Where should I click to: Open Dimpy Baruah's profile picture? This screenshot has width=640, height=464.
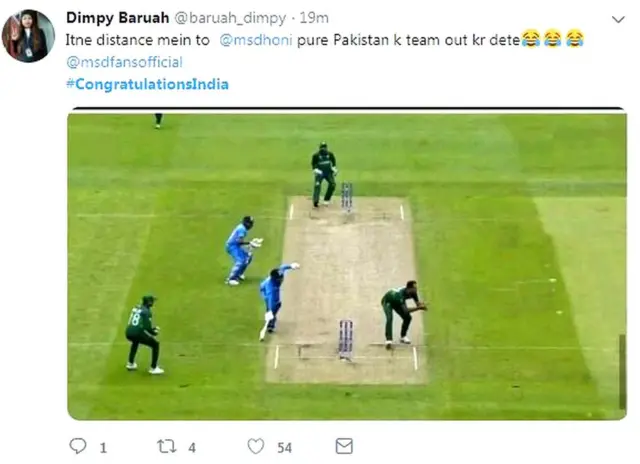[29, 36]
